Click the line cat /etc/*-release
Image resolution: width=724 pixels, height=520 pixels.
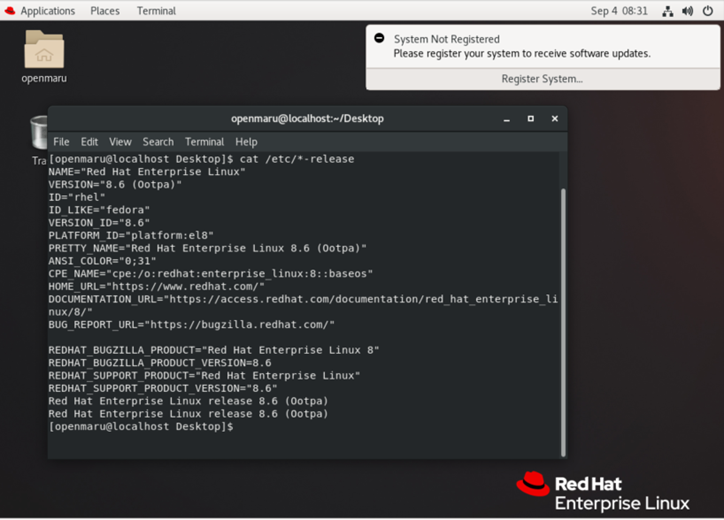coord(201,159)
